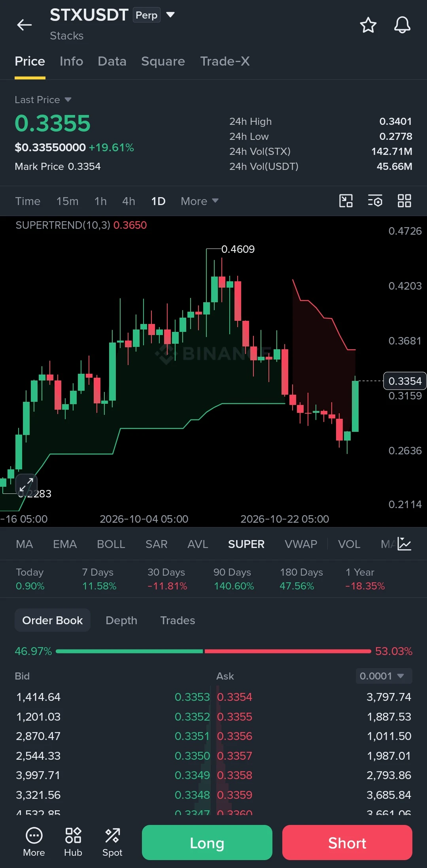Image resolution: width=427 pixels, height=868 pixels.
Task: Open the More menu icon
Action: coord(34,842)
